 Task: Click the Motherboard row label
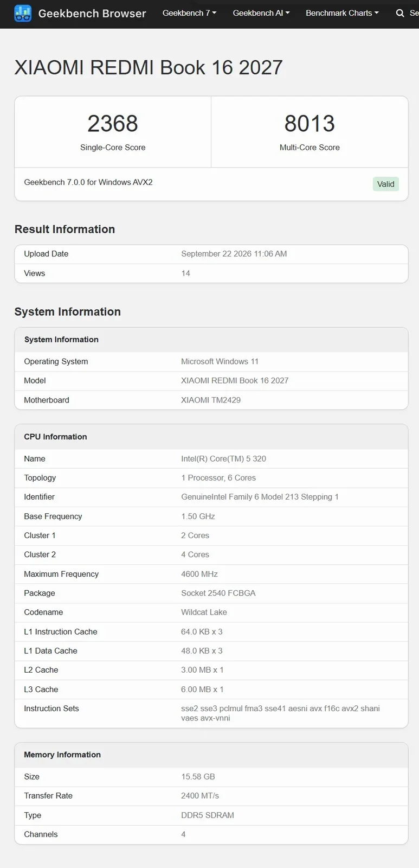47,400
